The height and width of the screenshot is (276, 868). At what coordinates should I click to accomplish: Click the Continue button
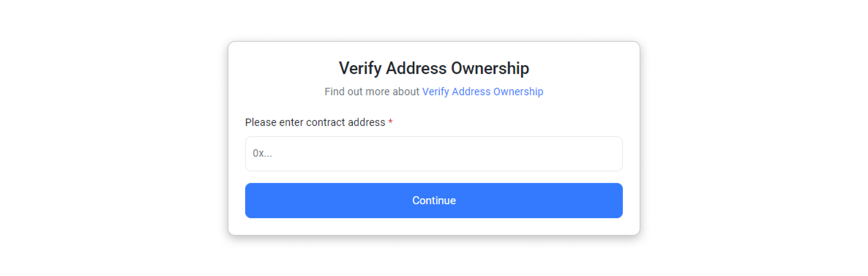click(x=434, y=200)
